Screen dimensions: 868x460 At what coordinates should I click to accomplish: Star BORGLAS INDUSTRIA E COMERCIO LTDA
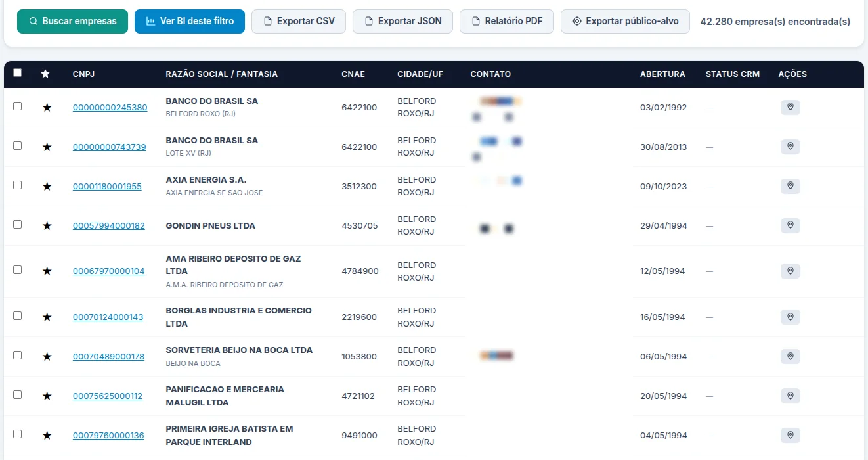point(47,317)
